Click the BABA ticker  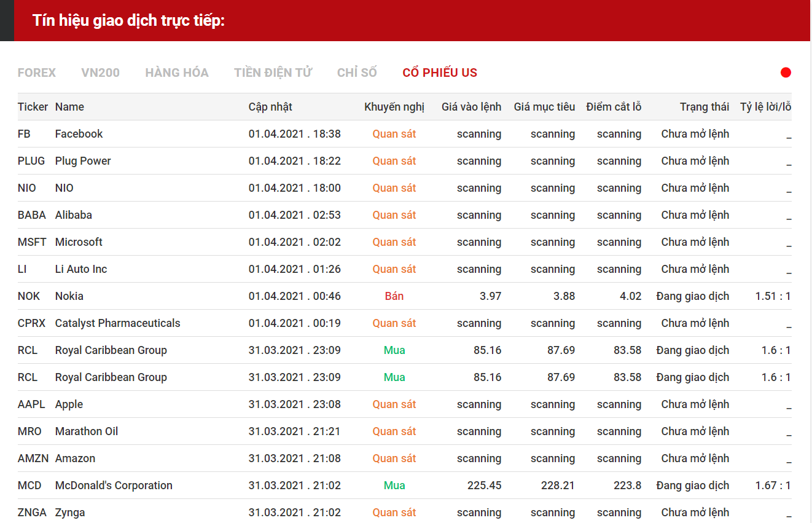tap(32, 215)
